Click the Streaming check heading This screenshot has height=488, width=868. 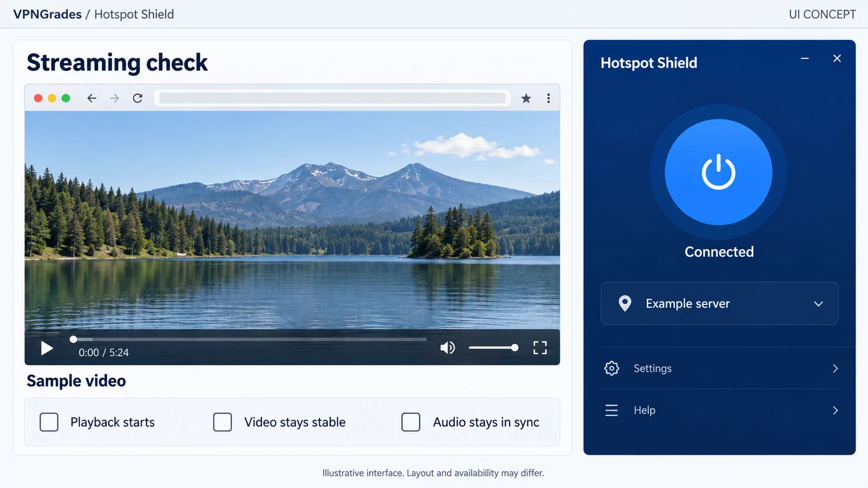(x=117, y=62)
